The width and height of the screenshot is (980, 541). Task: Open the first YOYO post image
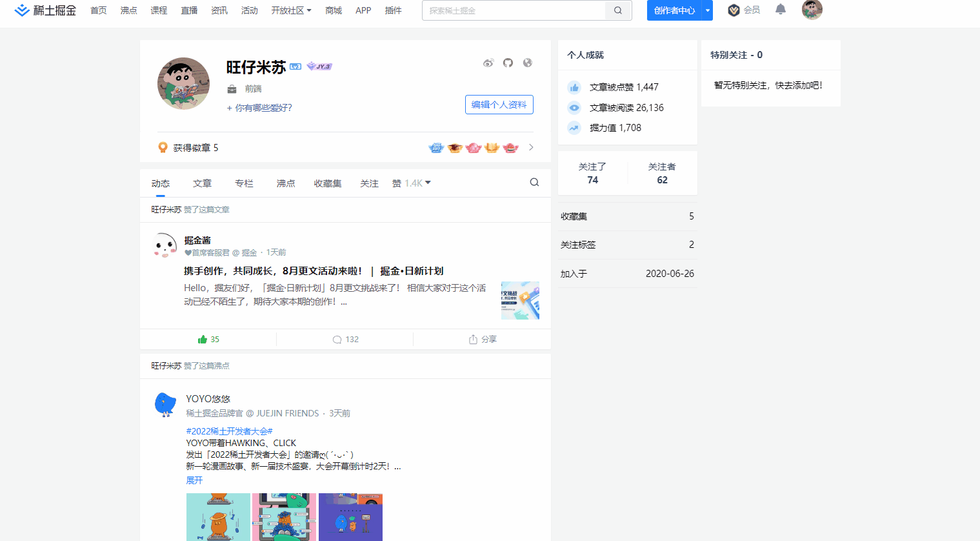tap(218, 517)
